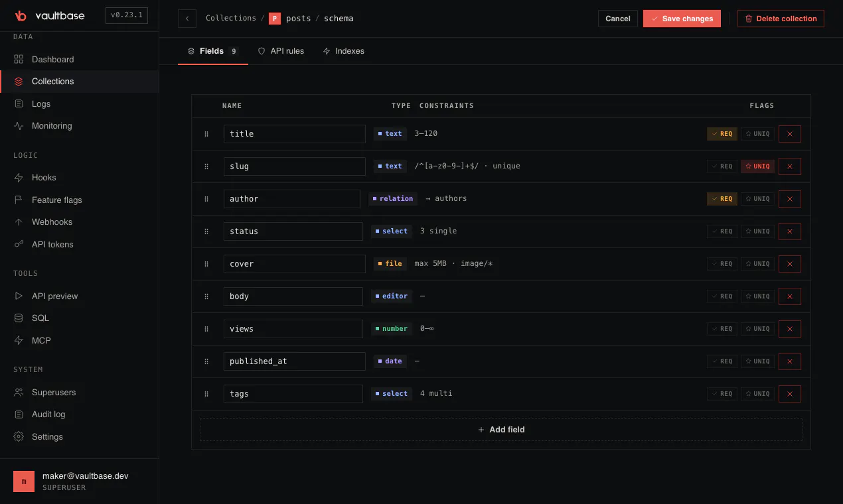The height and width of the screenshot is (504, 843).
Task: Remove the tags field using the X icon
Action: click(790, 394)
